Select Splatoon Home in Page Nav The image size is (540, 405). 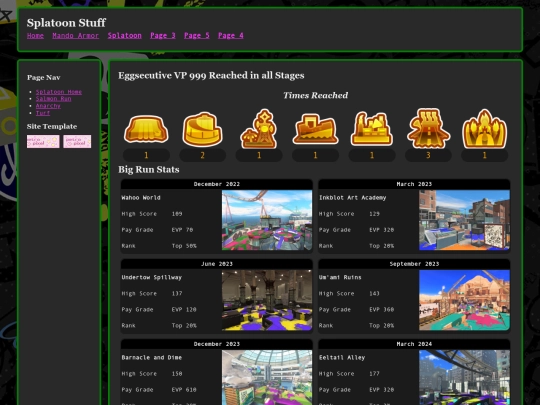[59, 92]
